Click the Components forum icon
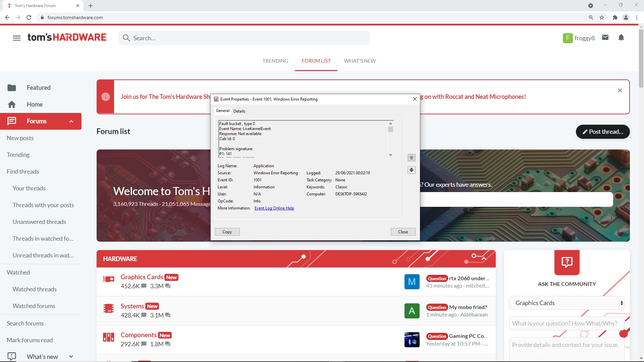Screen dimensions: 644x362 pyautogui.click(x=109, y=337)
